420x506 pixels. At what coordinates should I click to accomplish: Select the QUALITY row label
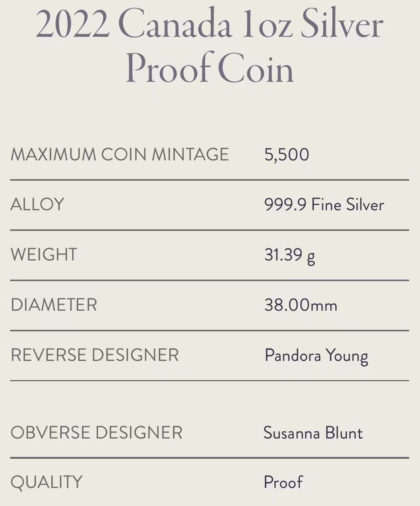pyautogui.click(x=46, y=482)
